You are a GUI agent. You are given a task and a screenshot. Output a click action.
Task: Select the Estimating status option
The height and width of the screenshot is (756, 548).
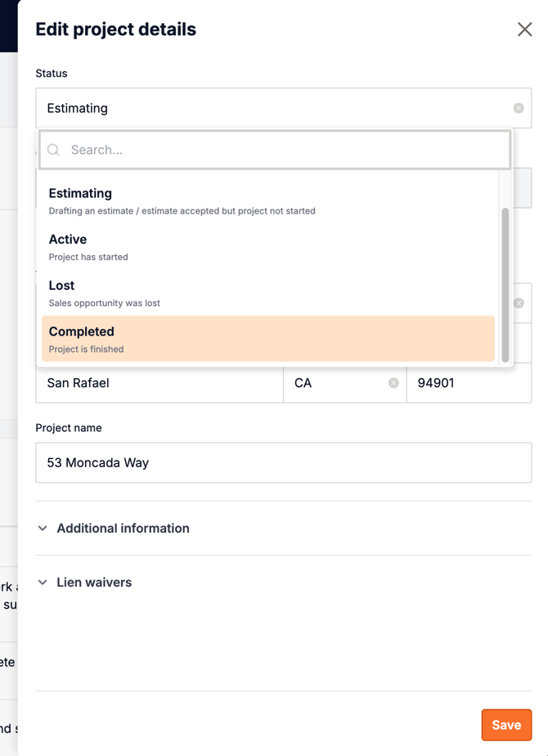pyautogui.click(x=268, y=201)
